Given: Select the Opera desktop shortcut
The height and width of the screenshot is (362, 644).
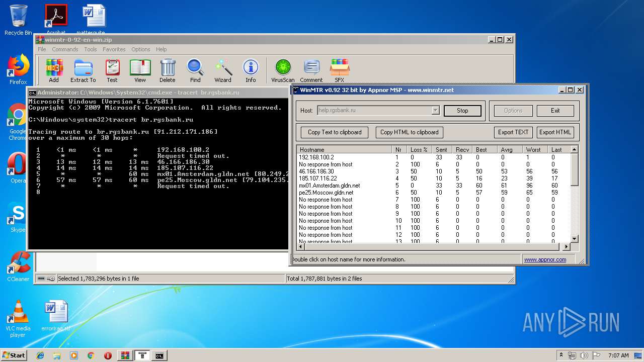Looking at the screenshot, I should (18, 167).
